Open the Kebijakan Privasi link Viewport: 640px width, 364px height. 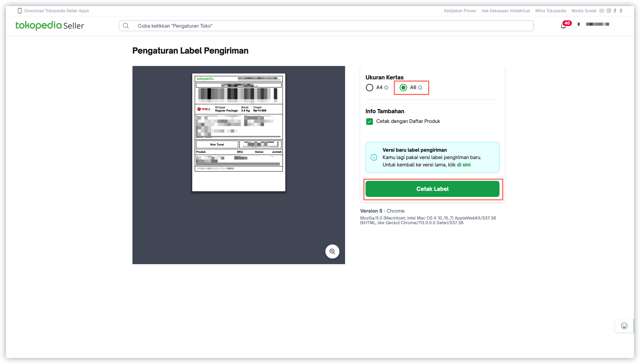(460, 11)
